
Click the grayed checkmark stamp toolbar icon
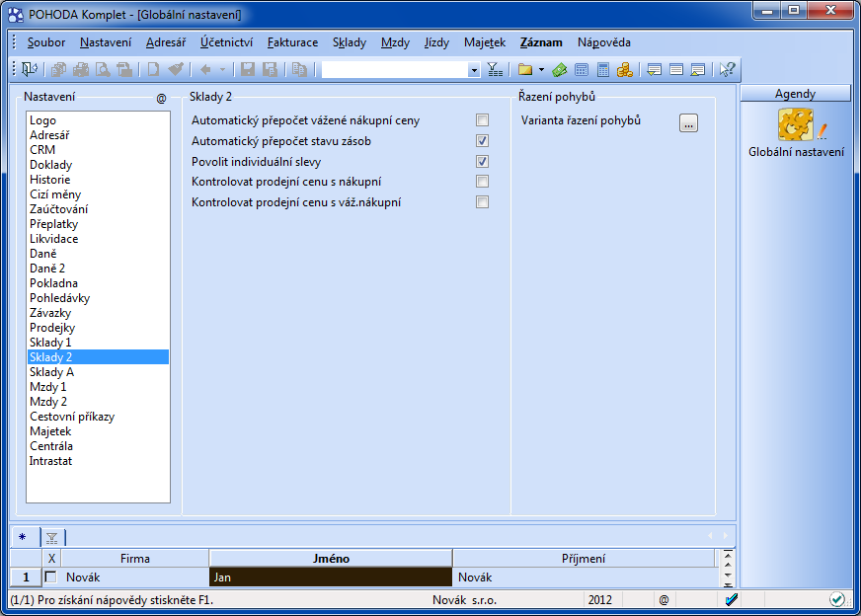click(x=176, y=69)
